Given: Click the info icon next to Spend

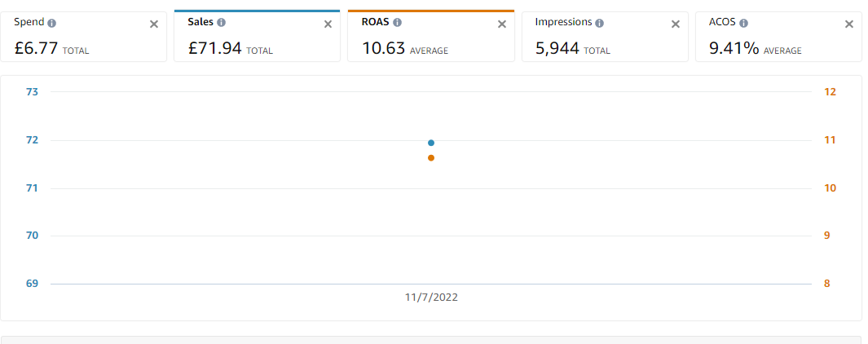Looking at the screenshot, I should pos(51,24).
